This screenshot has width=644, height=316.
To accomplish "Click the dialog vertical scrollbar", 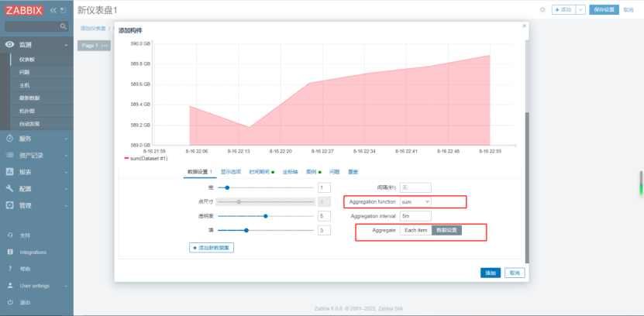I will [527, 188].
